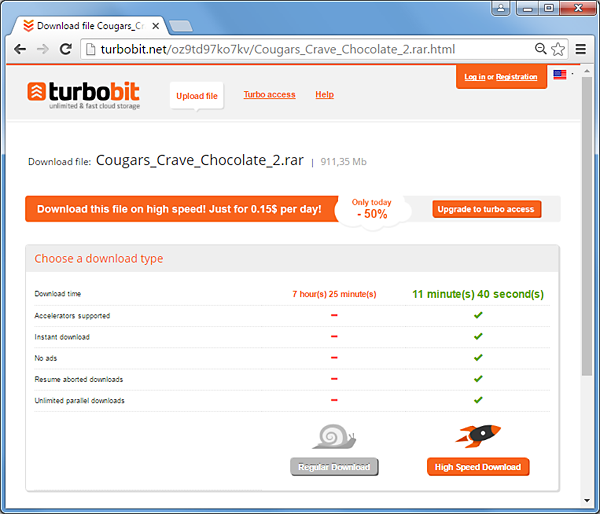The image size is (600, 514).
Task: Click the browser forward arrow
Action: pos(43,49)
